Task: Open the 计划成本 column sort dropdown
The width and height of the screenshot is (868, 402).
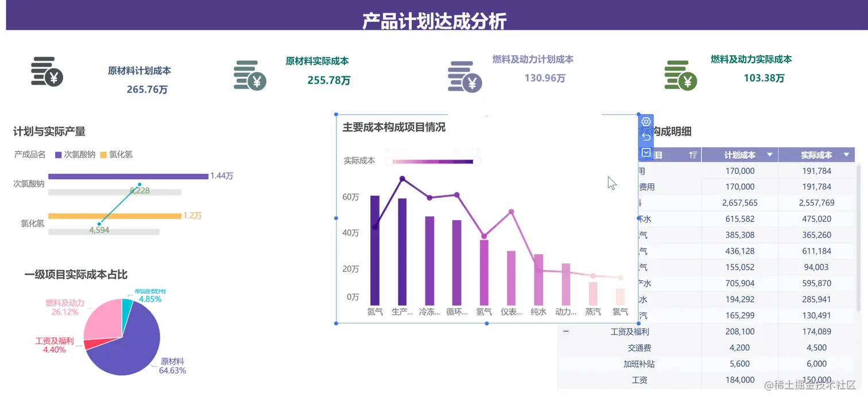Action: pos(770,154)
